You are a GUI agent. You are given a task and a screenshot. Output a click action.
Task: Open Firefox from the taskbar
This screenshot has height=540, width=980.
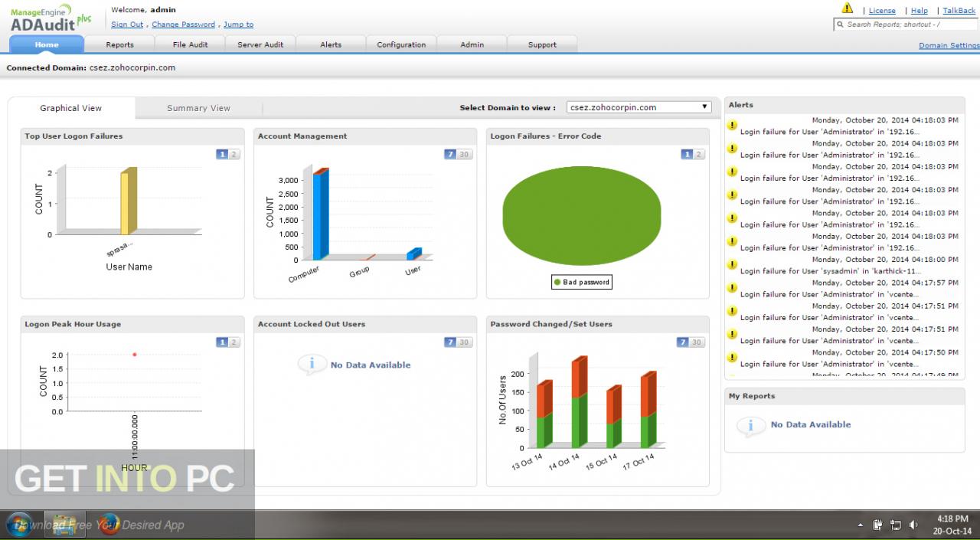pyautogui.click(x=109, y=525)
